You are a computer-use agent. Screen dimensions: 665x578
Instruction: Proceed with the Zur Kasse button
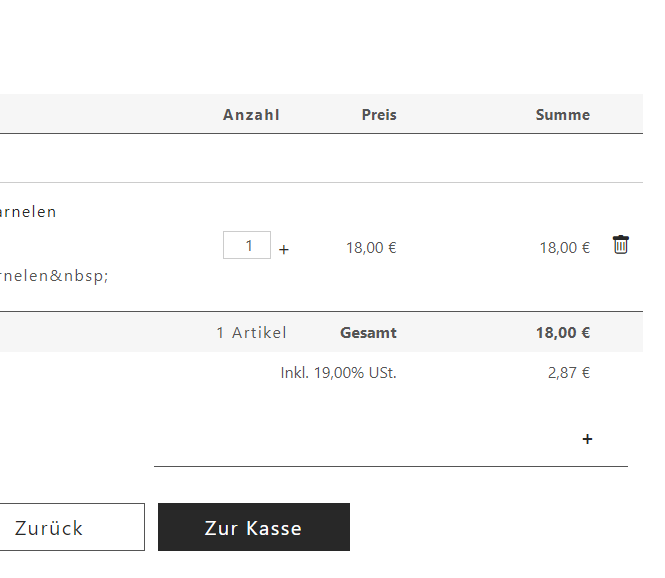coord(254,527)
